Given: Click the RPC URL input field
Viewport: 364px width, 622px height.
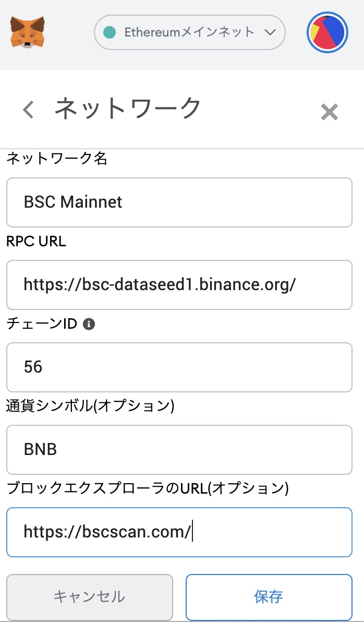Looking at the screenshot, I should click(179, 285).
